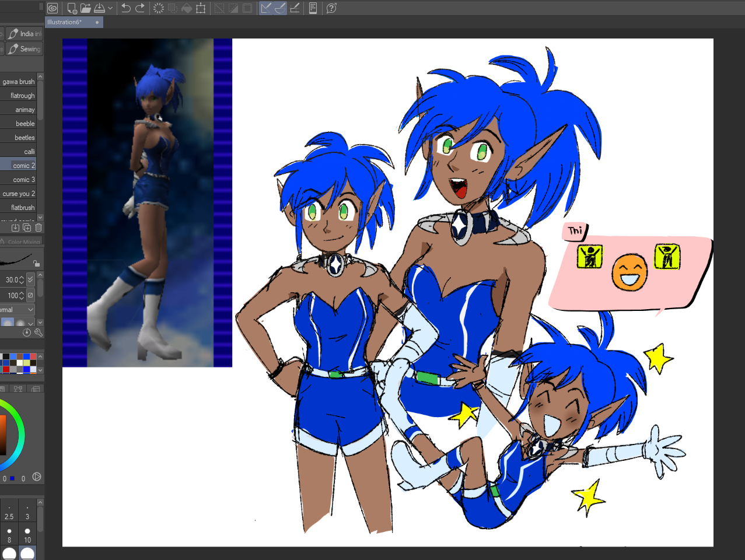Click the Redo arrow in the toolbar
Viewport: 745px width, 560px height.
click(x=140, y=8)
